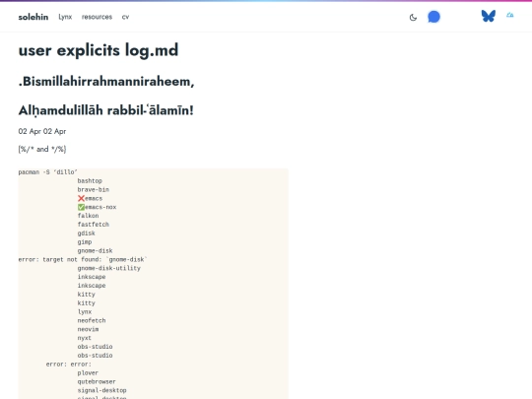The height and width of the screenshot is (399, 532).
Task: Toggle dark mode with the moon icon
Action: point(413,17)
